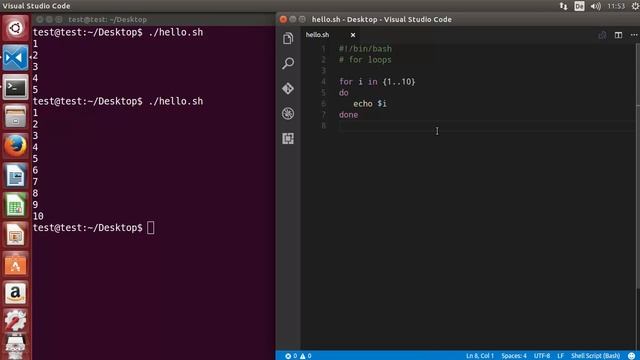Open the Extensions view

[288, 138]
